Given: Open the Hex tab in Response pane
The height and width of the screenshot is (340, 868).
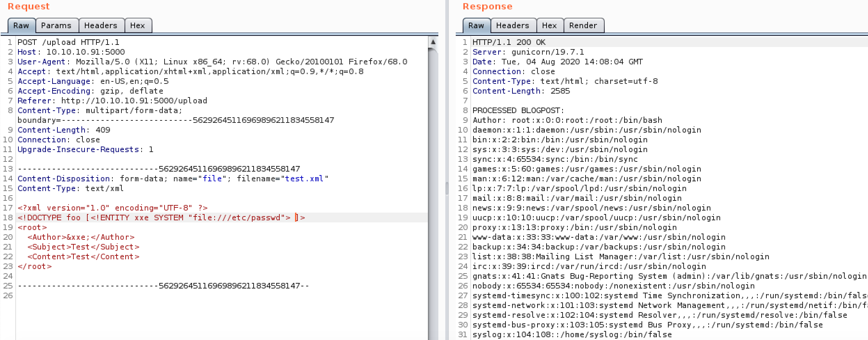Looking at the screenshot, I should pyautogui.click(x=550, y=25).
